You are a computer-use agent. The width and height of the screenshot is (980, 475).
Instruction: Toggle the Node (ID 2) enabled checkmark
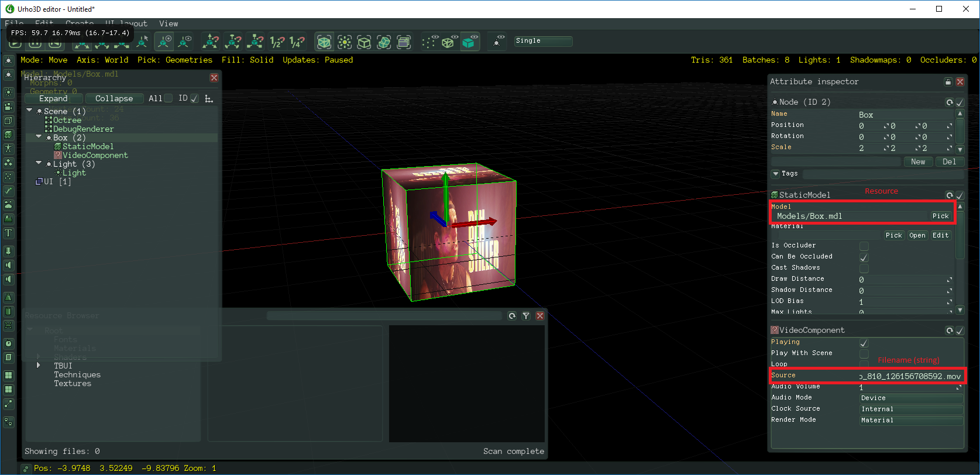(960, 102)
